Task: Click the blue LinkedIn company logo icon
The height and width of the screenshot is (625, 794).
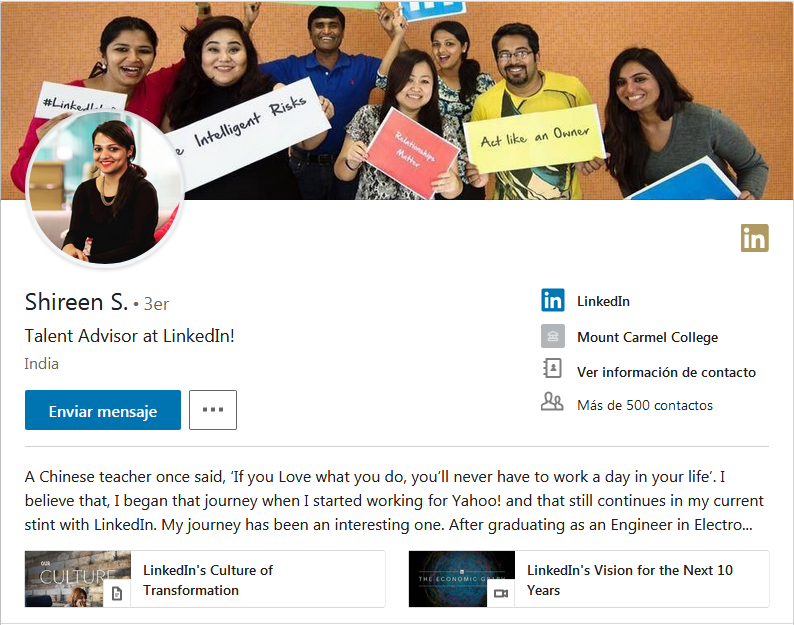Action: [x=552, y=300]
